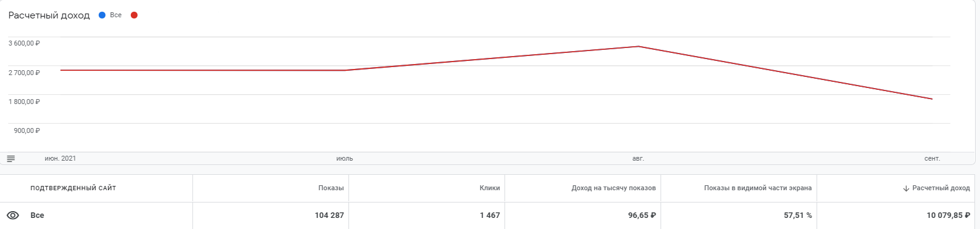Sort by Доход на тысячу показов

point(614,188)
